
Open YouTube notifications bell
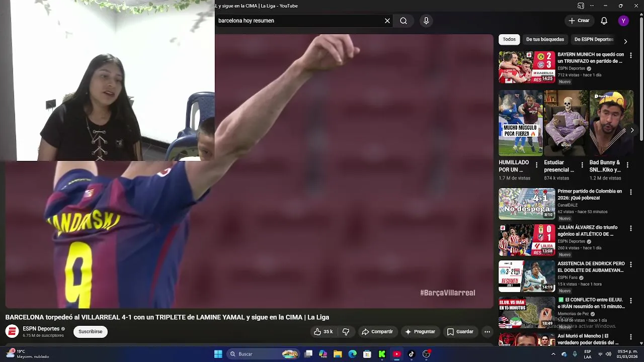(604, 21)
